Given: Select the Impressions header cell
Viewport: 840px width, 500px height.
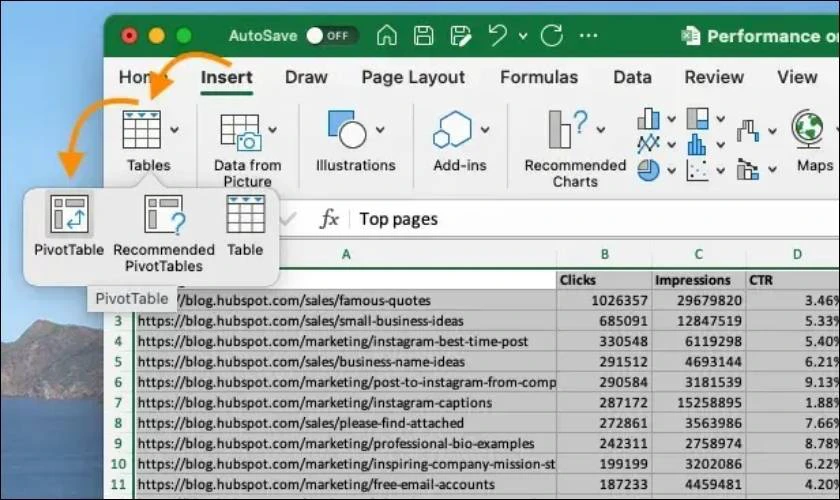Looking at the screenshot, I should [699, 280].
